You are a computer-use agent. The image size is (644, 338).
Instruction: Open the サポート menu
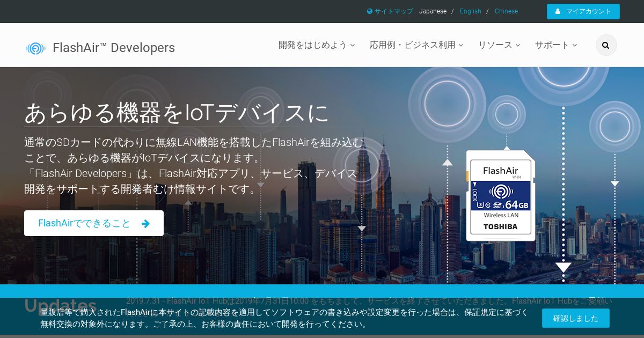pyautogui.click(x=556, y=45)
